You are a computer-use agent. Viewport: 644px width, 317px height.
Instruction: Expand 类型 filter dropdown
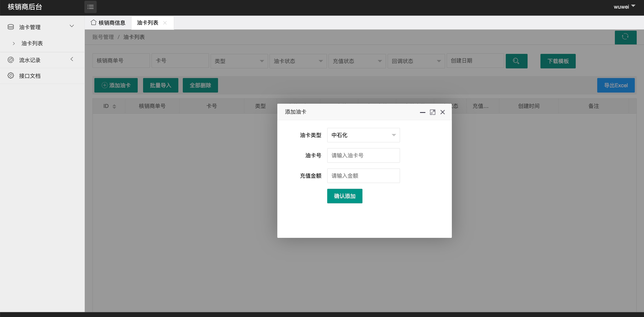click(x=238, y=61)
